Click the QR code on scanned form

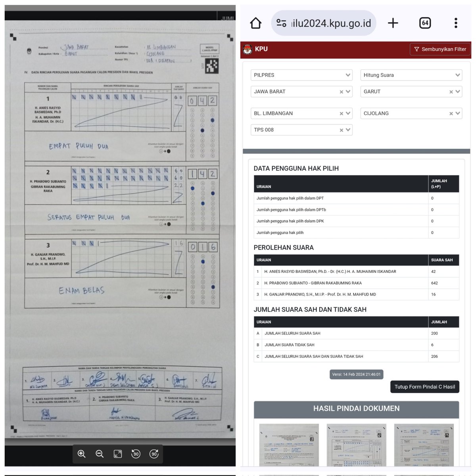tap(211, 66)
